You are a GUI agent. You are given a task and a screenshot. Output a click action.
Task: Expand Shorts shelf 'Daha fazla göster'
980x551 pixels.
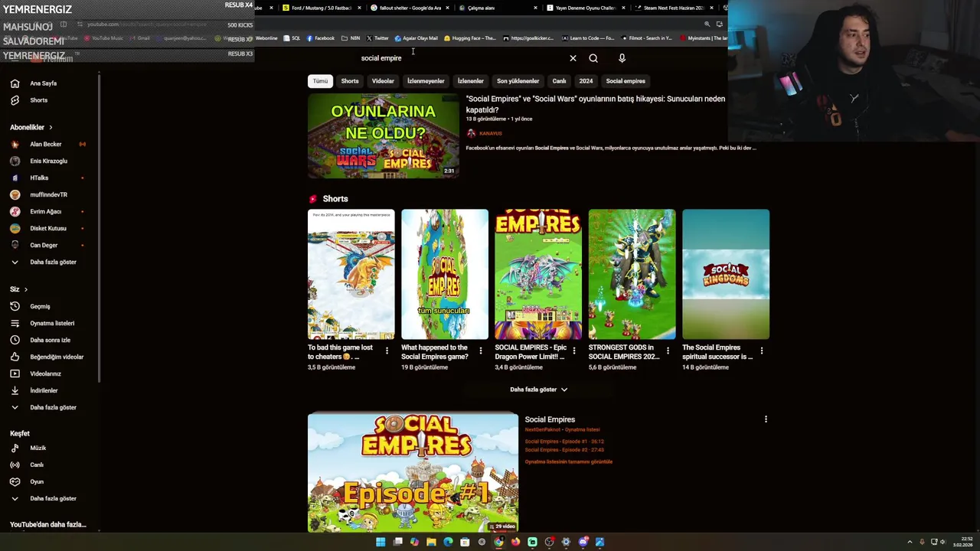pos(538,390)
